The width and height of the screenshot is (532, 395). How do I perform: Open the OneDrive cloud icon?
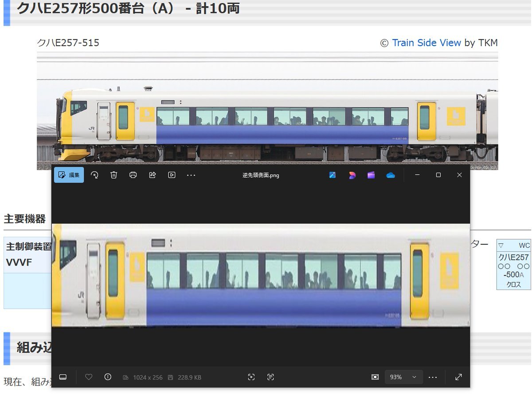pos(391,175)
